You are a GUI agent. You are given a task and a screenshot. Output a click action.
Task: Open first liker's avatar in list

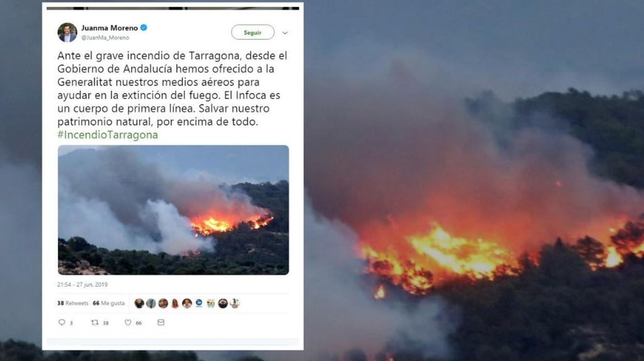pos(139,303)
